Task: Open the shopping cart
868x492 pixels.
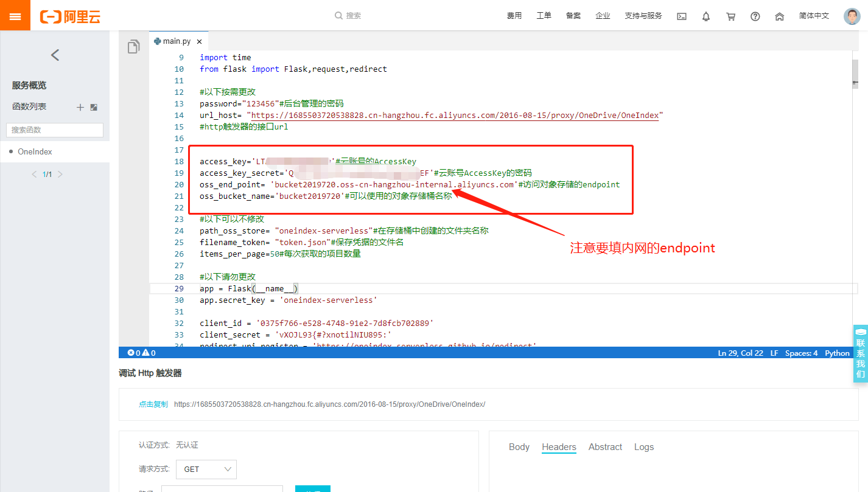Action: (730, 16)
